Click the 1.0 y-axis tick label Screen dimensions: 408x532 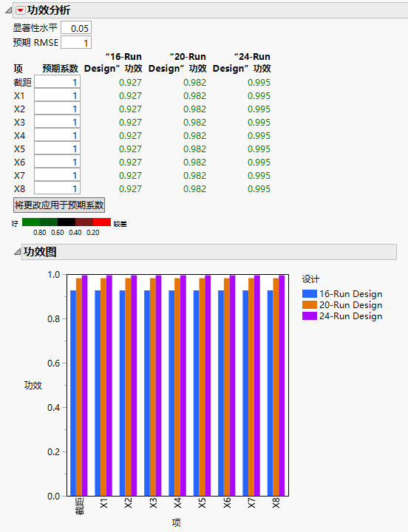point(54,274)
